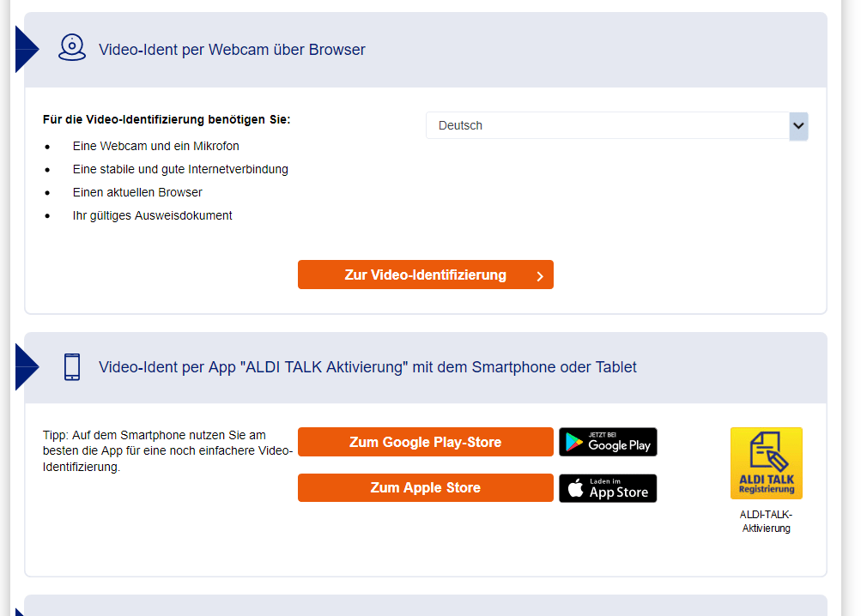Click the smartphone icon in second header
Image resolution: width=867 pixels, height=616 pixels.
(x=72, y=367)
